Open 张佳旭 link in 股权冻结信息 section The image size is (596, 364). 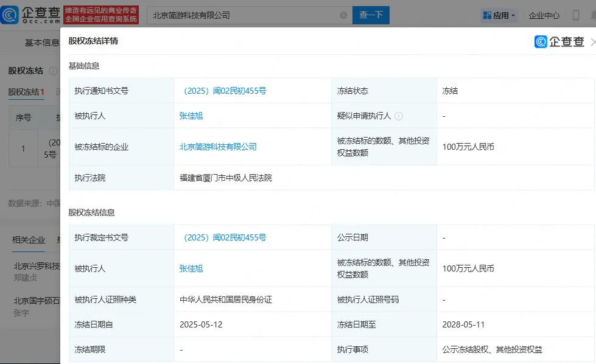click(191, 268)
